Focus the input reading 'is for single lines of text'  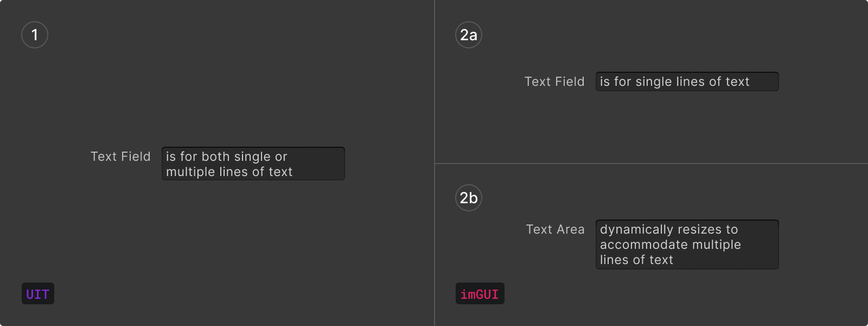[687, 81]
